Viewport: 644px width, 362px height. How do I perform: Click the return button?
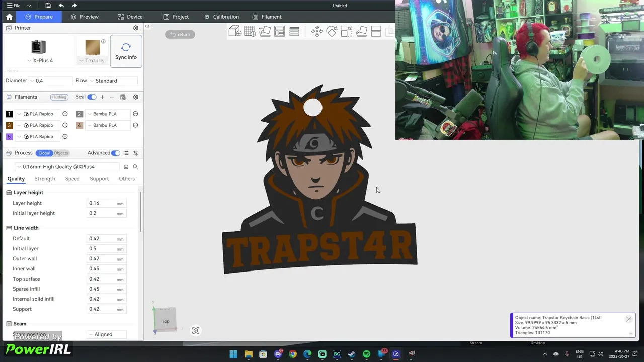coord(180,34)
